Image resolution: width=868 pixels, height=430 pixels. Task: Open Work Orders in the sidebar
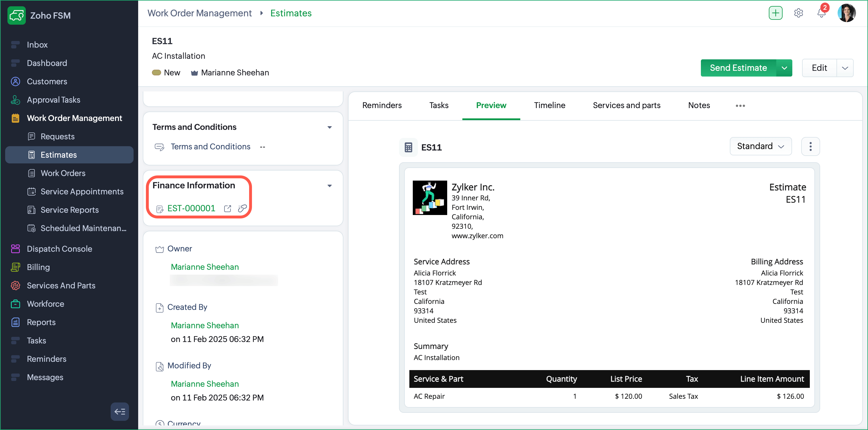coord(63,173)
